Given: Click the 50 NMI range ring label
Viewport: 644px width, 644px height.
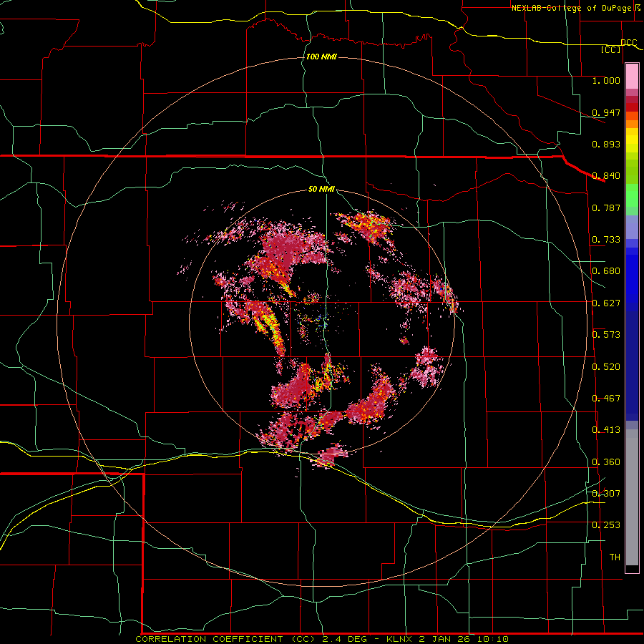Looking at the screenshot, I should pyautogui.click(x=321, y=189).
